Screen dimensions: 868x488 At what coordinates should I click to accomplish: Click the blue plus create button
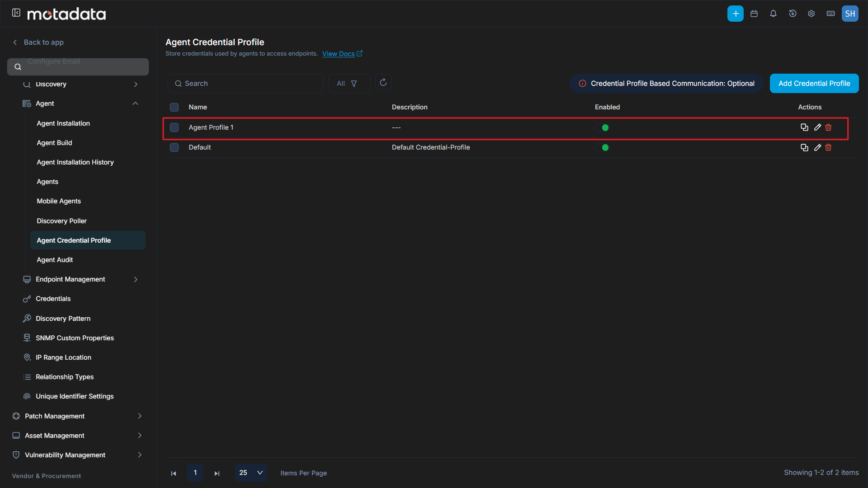point(736,14)
